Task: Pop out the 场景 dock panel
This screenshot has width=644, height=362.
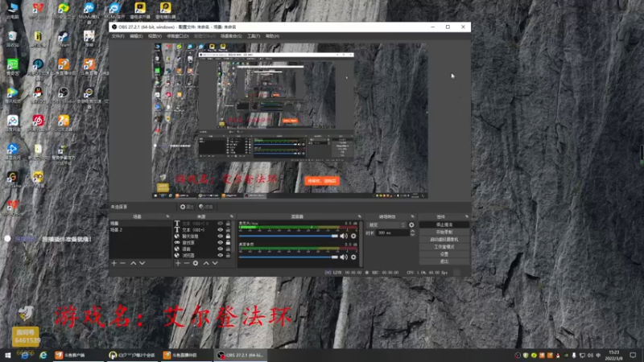Action: 167,216
